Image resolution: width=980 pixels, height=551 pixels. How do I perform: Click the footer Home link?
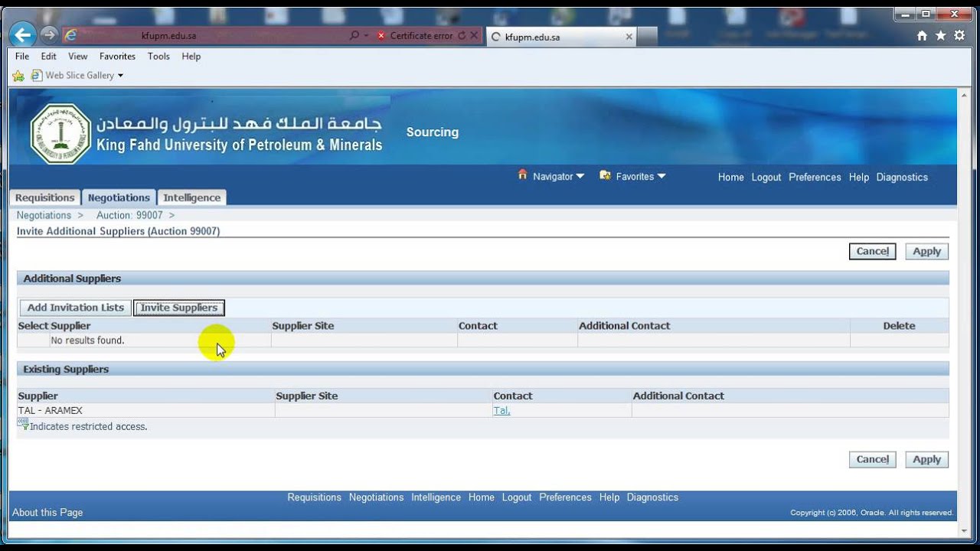481,497
